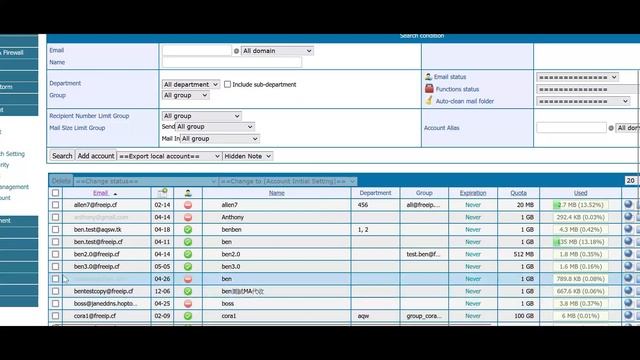Click the globe icon in ben2.0 row
Screen dimensions: 640x360
tap(628, 254)
